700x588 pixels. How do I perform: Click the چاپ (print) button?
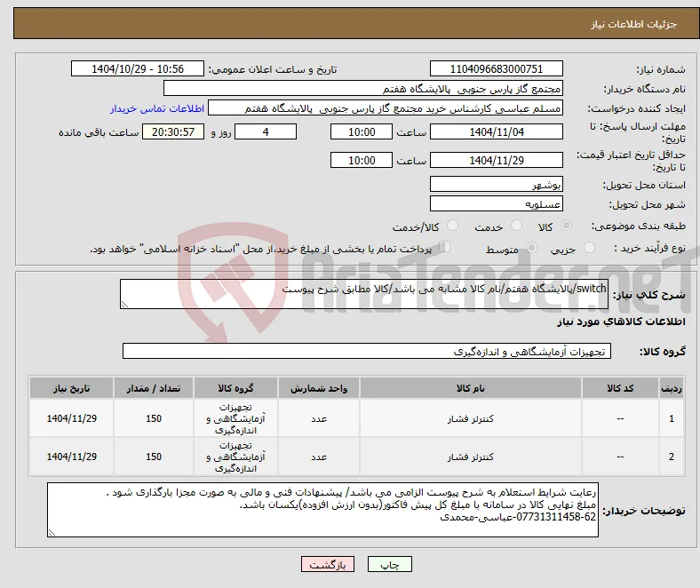(389, 564)
